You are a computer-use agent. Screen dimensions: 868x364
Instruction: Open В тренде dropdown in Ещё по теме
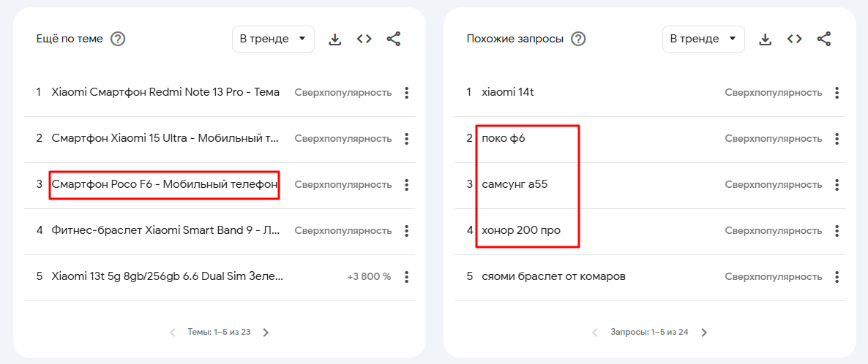pos(274,39)
